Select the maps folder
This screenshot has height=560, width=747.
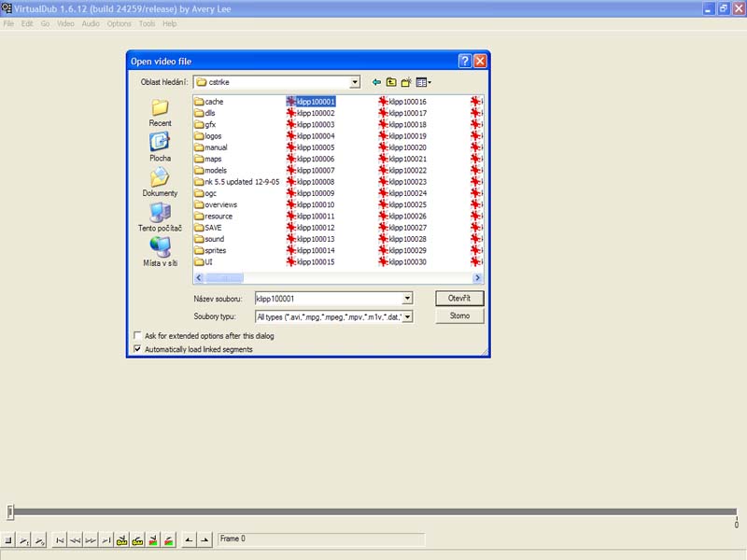[x=207, y=159]
